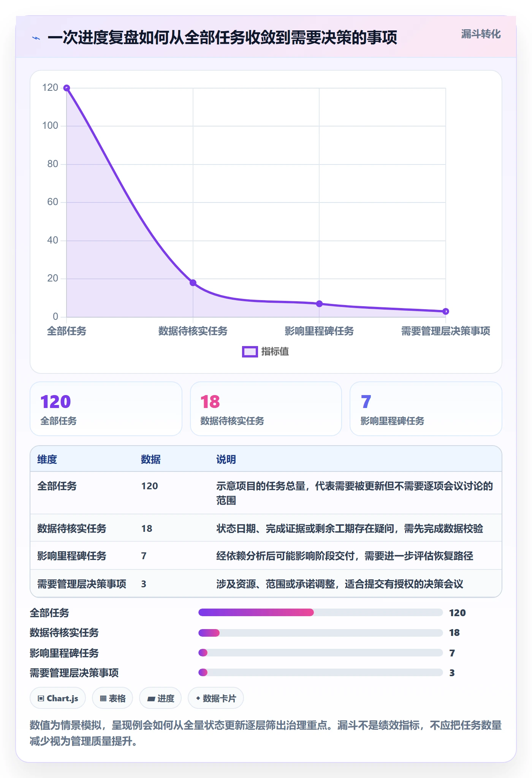Click the footnote starting 数值为情景模拟
Image resolution: width=532 pixels, height=778 pixels.
[266, 733]
